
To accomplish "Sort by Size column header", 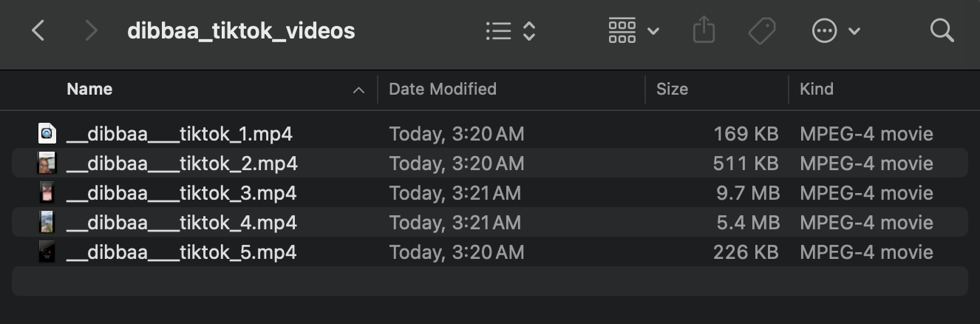I will pos(672,90).
